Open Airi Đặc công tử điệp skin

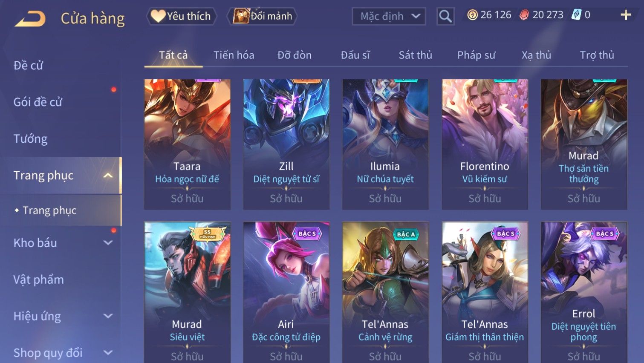(286, 292)
